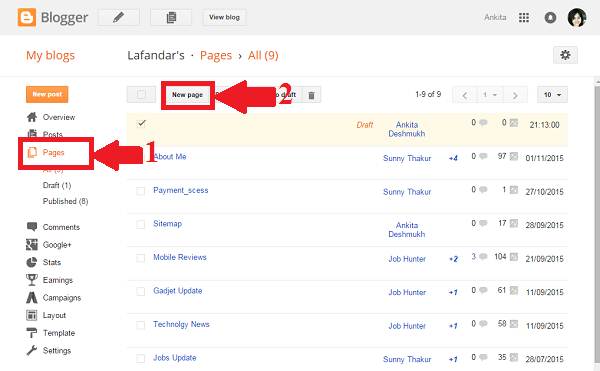Open the account profile picture
This screenshot has width=600, height=371.
coord(577,17)
